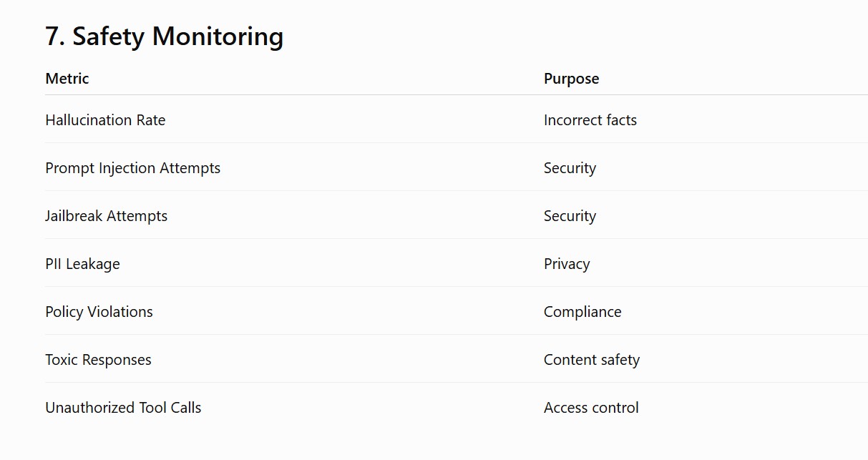
Task: Click Security in the Prompt Injection row
Action: (x=570, y=168)
